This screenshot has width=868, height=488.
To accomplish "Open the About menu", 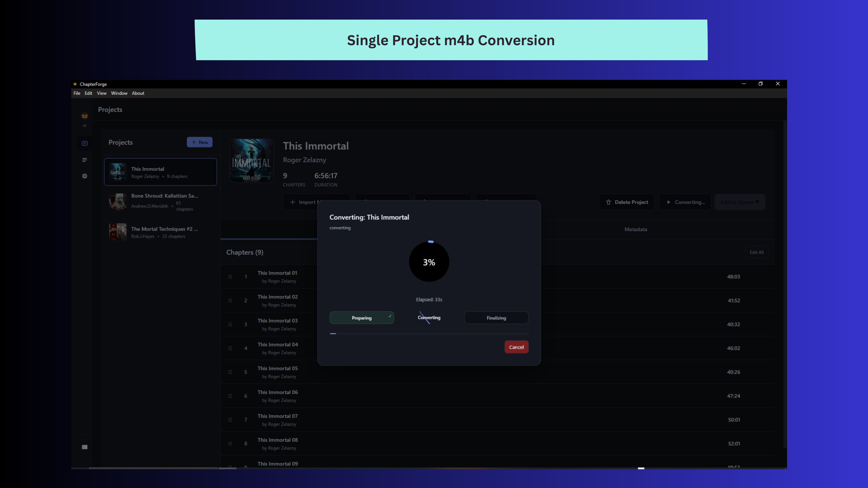I will pyautogui.click(x=138, y=93).
